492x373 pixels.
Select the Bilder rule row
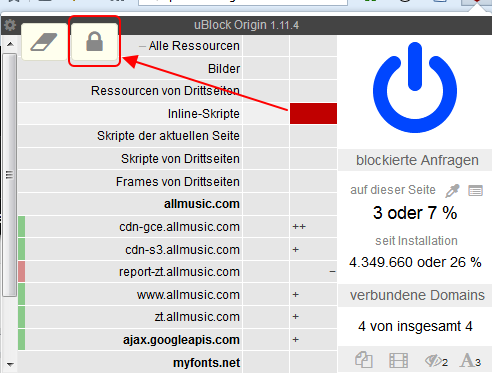click(130, 69)
